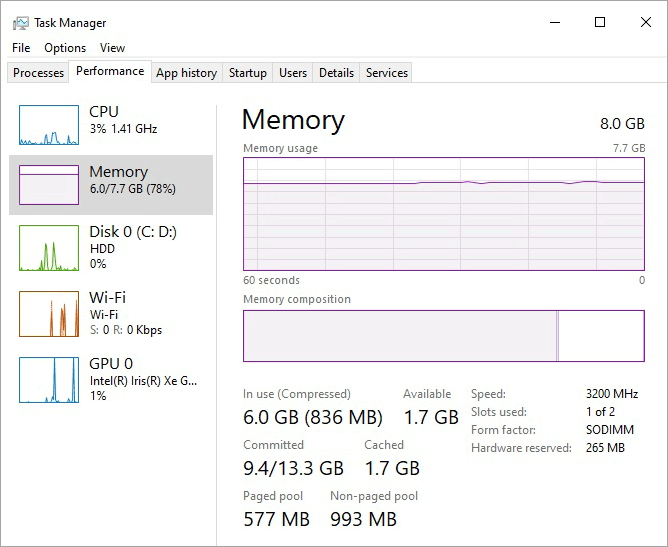Click the Performance tab
The image size is (668, 547).
110,71
